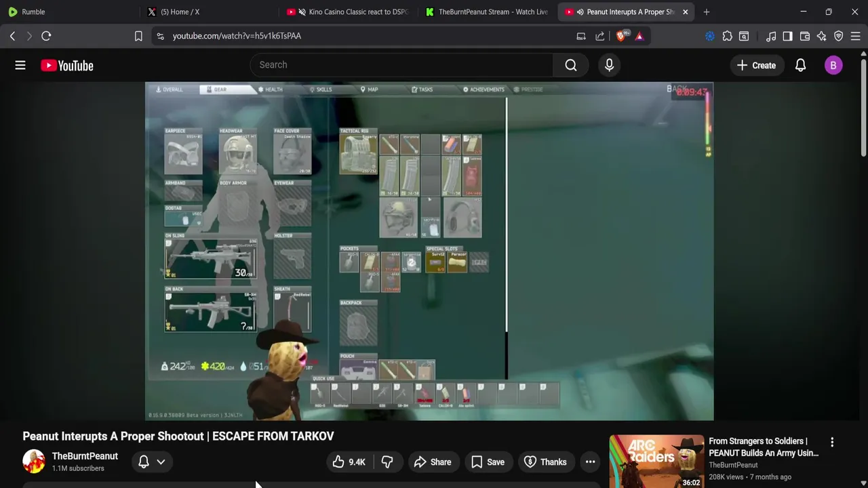Open the account avatar menu
The width and height of the screenshot is (868, 488).
pyautogui.click(x=833, y=65)
